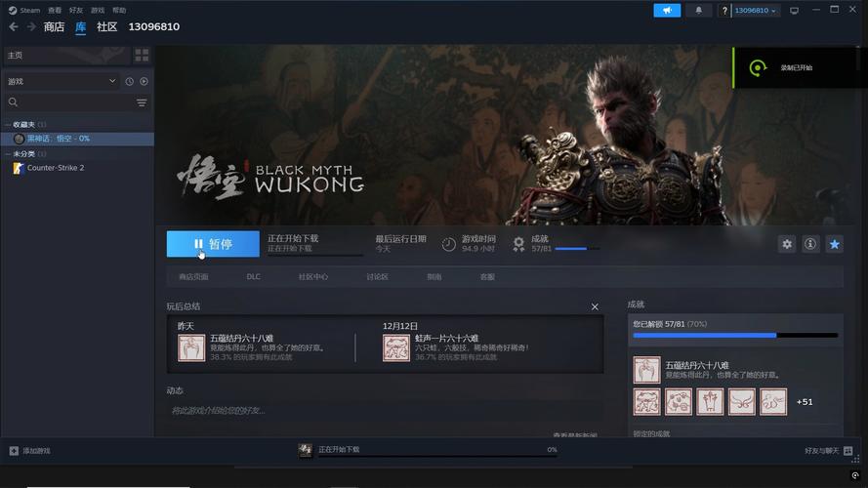Click the recent activity clock icon

(129, 81)
